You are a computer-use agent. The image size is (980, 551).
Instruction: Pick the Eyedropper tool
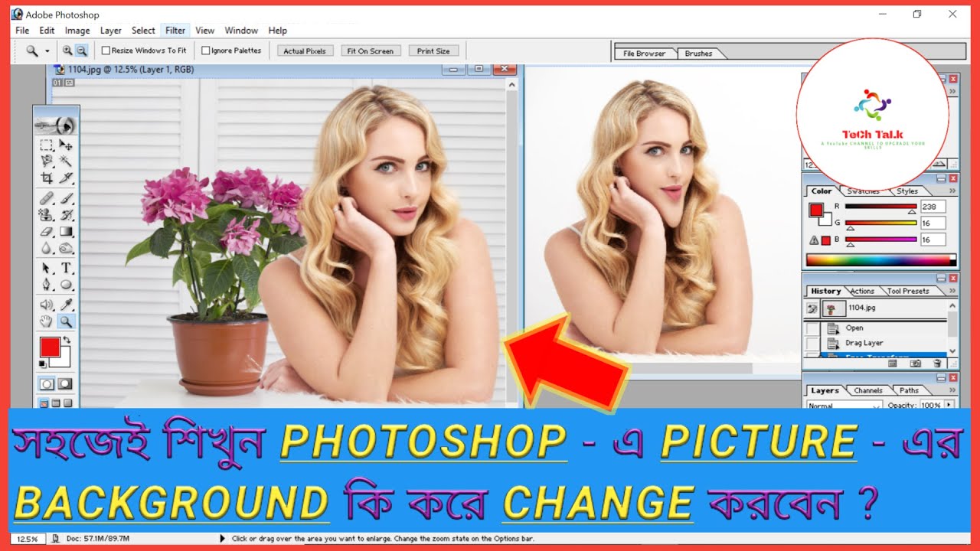66,305
